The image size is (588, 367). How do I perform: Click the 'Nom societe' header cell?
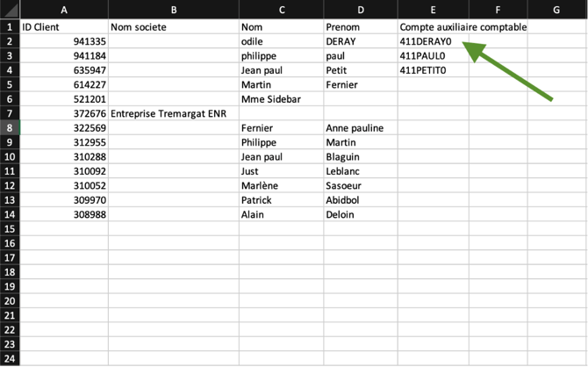pyautogui.click(x=174, y=27)
